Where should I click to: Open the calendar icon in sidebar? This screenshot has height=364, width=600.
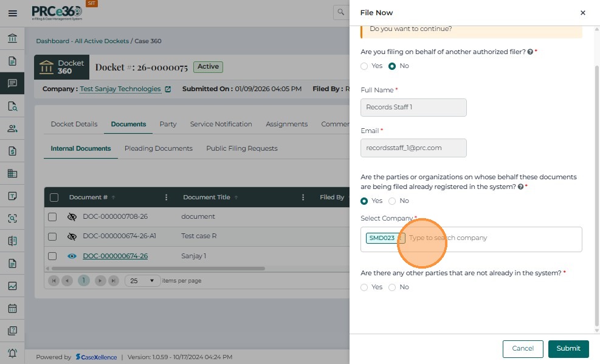[12, 309]
